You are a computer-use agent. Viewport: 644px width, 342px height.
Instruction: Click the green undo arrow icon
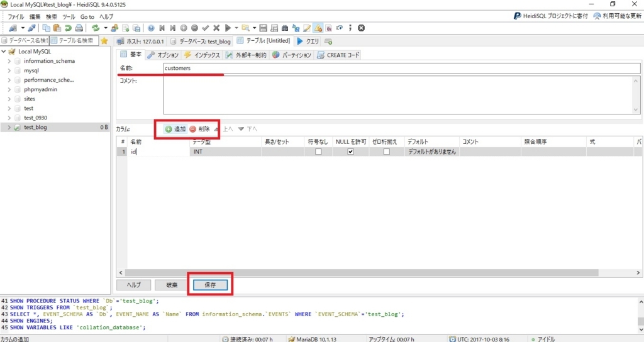68,28
